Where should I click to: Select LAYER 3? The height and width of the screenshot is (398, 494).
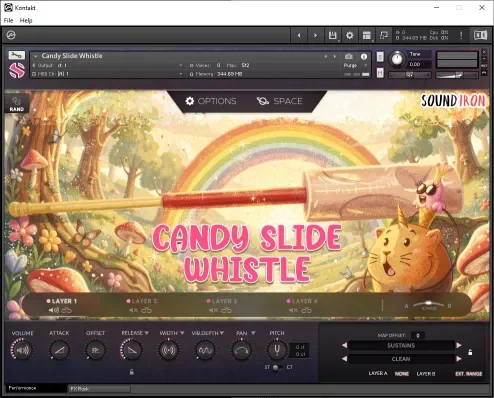click(x=221, y=301)
